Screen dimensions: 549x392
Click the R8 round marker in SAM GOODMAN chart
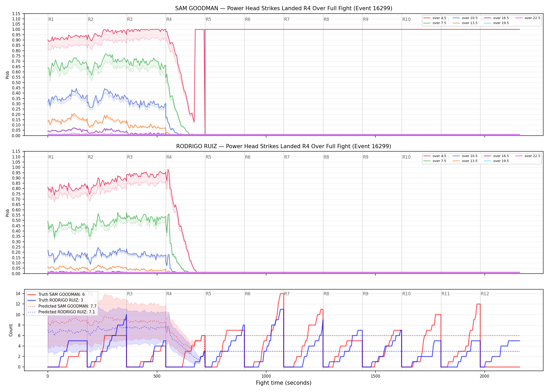327,19
